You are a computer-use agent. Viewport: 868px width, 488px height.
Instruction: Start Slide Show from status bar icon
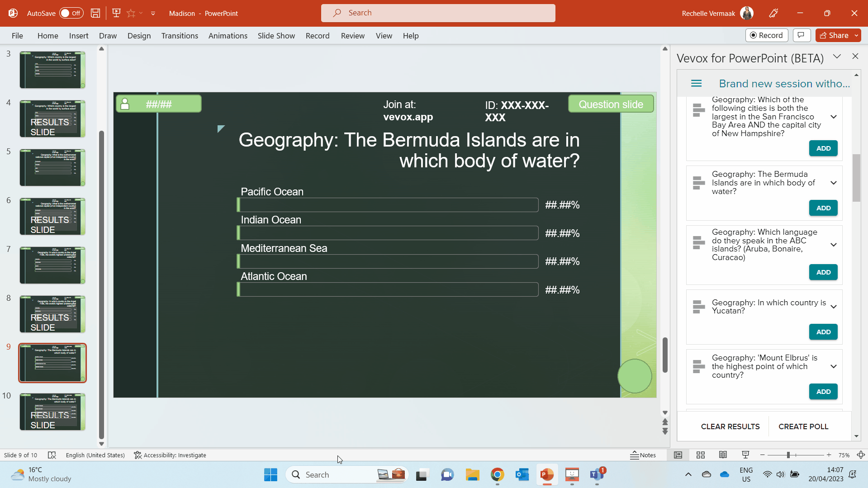point(745,455)
